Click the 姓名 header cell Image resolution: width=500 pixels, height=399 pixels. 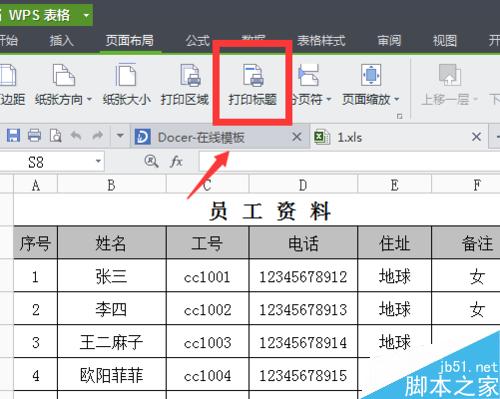tap(112, 243)
